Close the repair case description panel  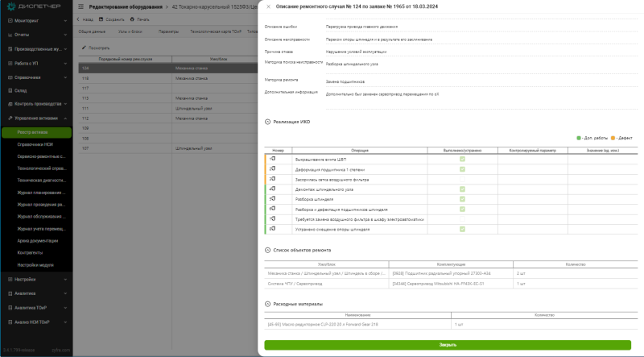[x=269, y=6]
